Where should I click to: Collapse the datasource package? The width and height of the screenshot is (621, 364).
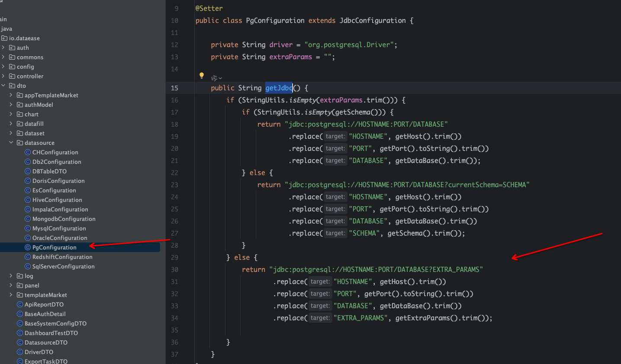[x=11, y=143]
